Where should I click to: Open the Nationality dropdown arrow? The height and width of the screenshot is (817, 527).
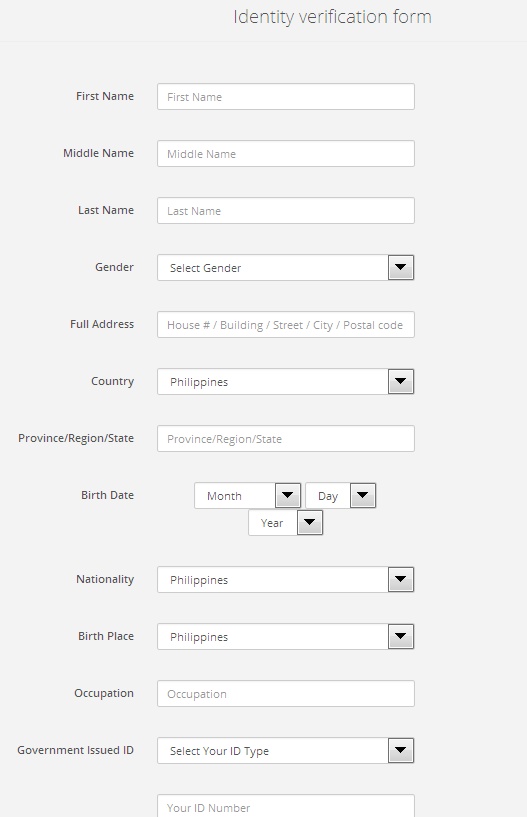(400, 579)
